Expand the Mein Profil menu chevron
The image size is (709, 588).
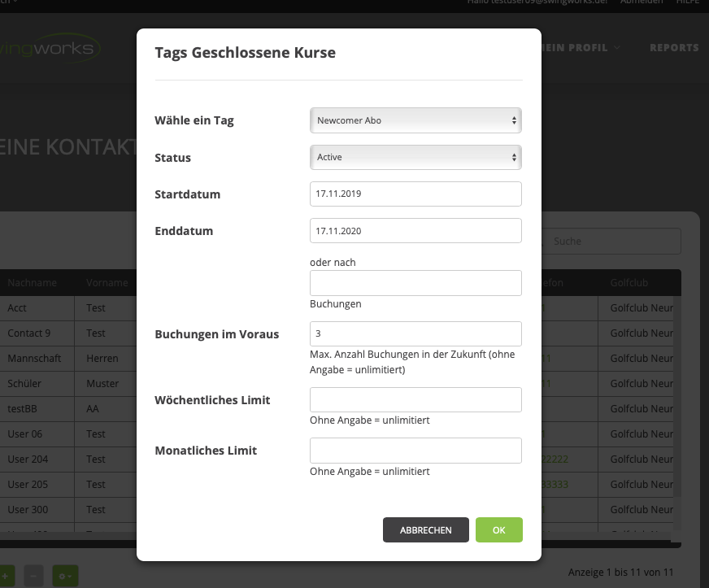click(617, 48)
